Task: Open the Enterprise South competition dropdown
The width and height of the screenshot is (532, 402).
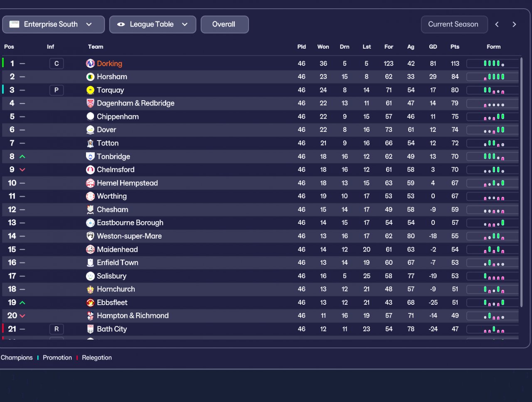Action: 53,25
